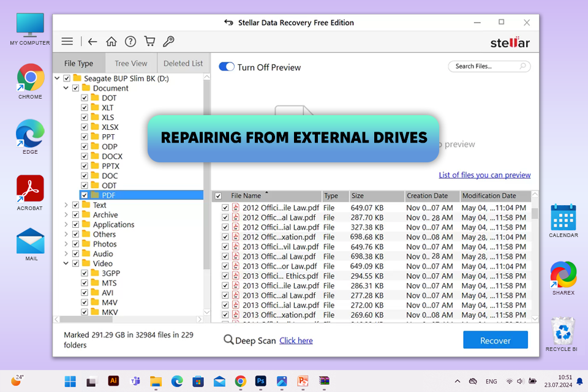
Task: Uncheck the XLSX folder checkbox
Action: coord(85,127)
